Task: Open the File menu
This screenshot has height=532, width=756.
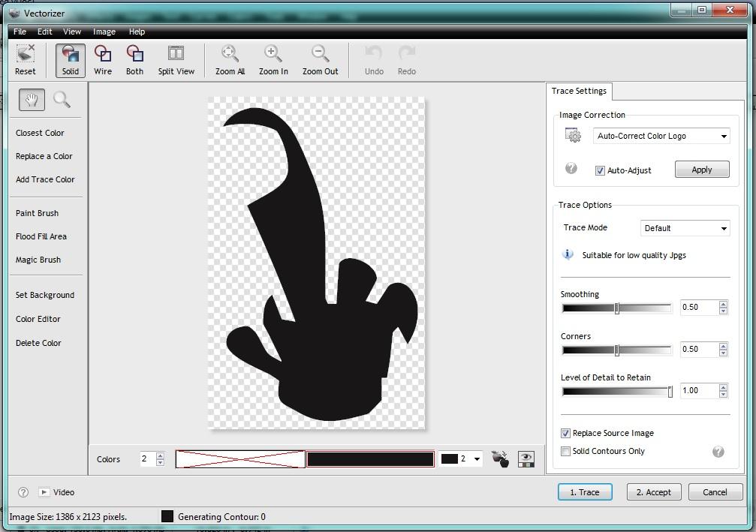Action: 20,32
